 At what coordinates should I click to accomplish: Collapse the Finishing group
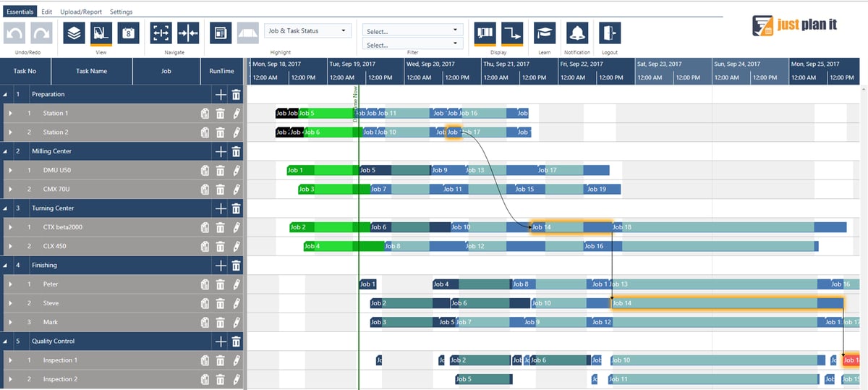click(x=5, y=266)
